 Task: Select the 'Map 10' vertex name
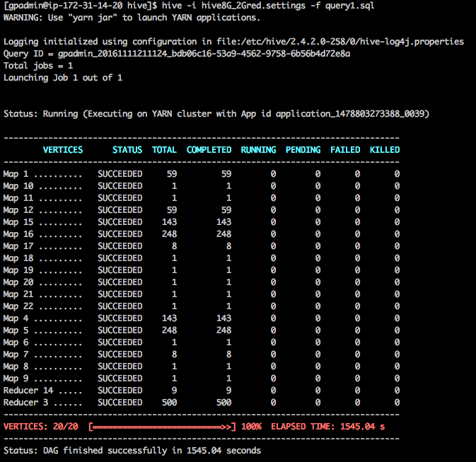(18, 186)
